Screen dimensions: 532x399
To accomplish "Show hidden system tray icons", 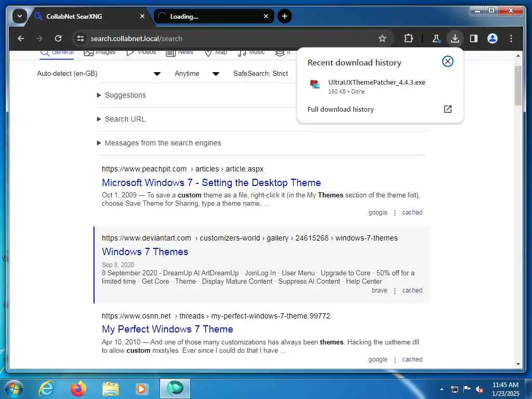I will click(x=442, y=389).
